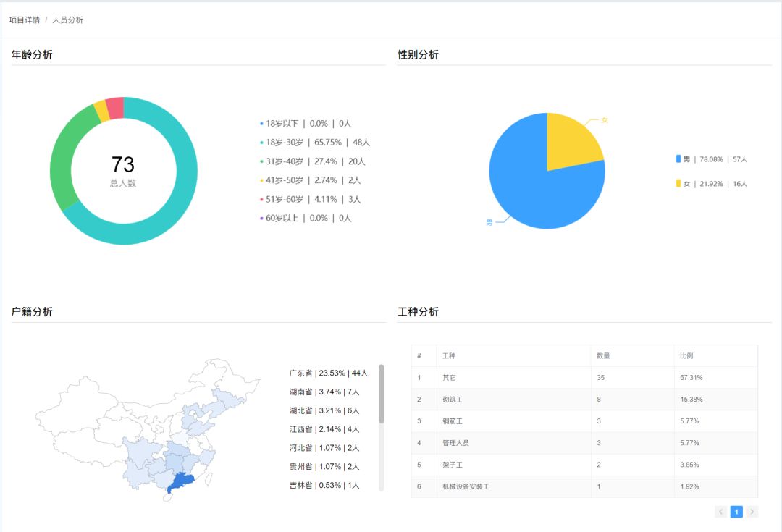The height and width of the screenshot is (532, 782).
Task: Select 广东省 entry in province list
Action: [329, 373]
